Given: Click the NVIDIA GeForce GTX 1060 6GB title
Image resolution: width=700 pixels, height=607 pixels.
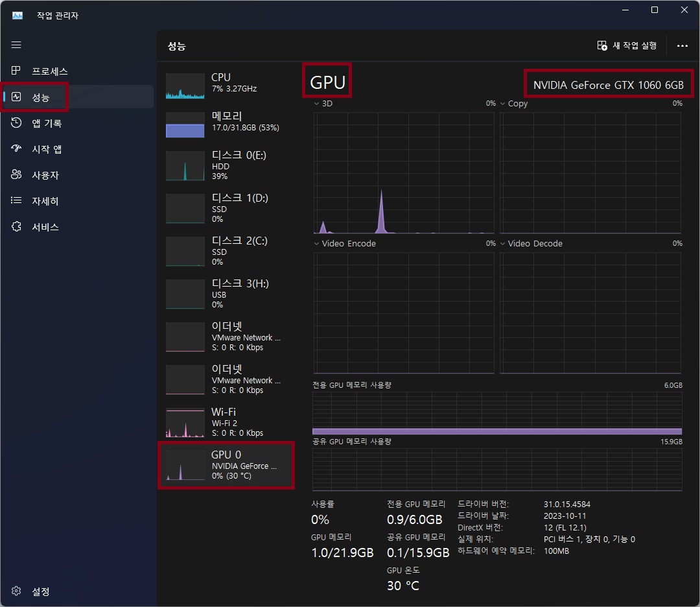Looking at the screenshot, I should click(x=608, y=85).
